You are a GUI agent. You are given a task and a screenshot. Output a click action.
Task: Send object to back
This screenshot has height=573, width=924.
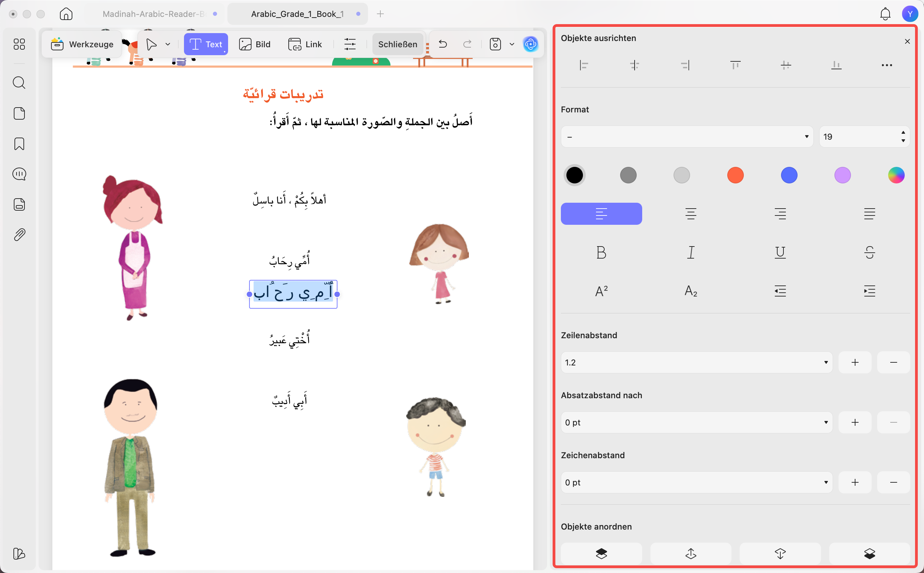click(870, 554)
